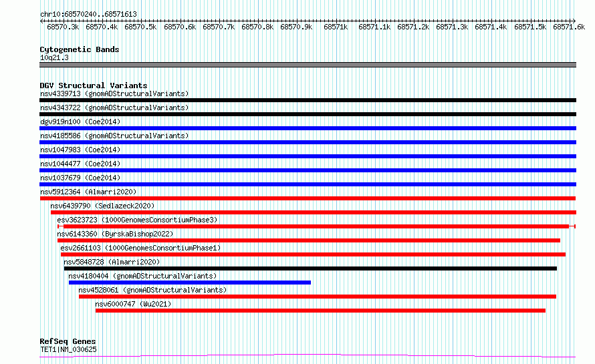This screenshot has width=595, height=364.
Task: Click the 68570.5k ruler tick label
Action: coord(140,27)
